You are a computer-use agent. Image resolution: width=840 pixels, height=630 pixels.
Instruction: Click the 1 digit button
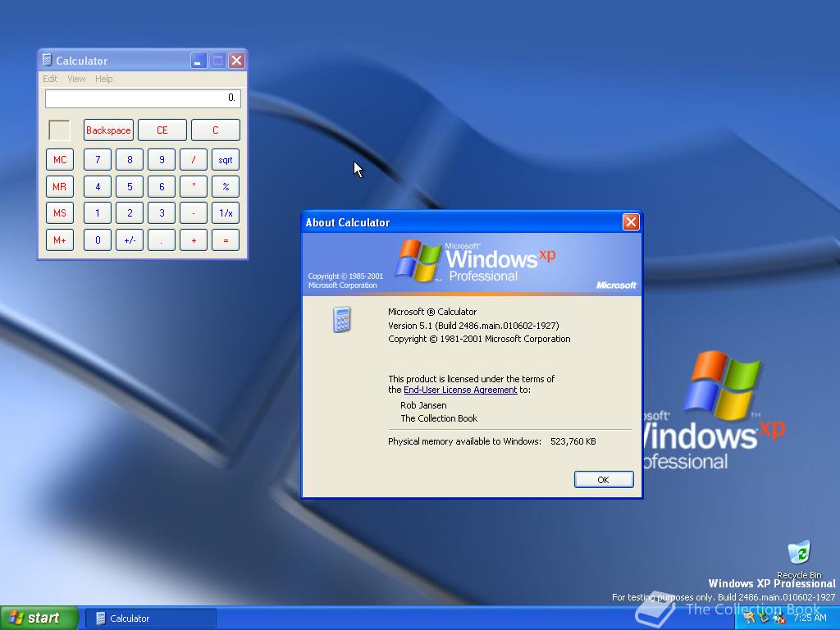click(x=98, y=213)
